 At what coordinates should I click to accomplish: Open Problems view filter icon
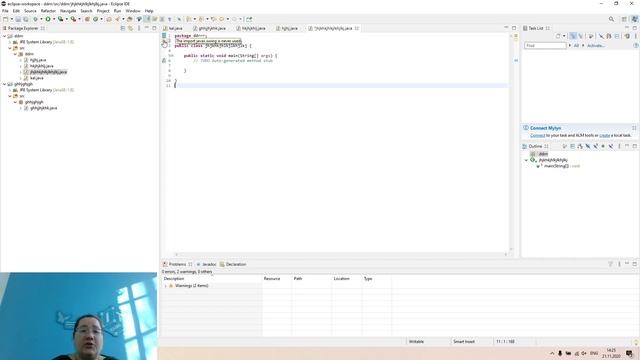(611, 264)
